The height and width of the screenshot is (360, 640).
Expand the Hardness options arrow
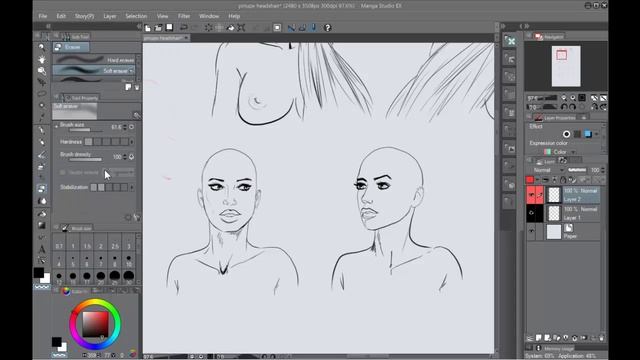coord(131,142)
